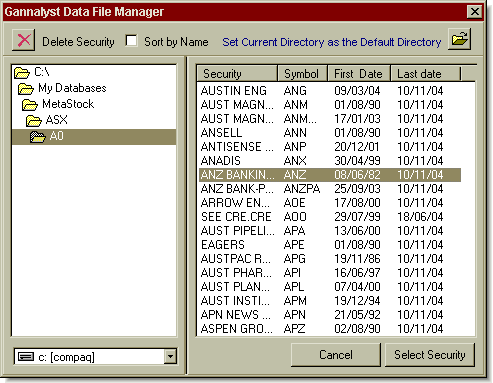Select the AUSTIN ENG row

pyautogui.click(x=330, y=91)
